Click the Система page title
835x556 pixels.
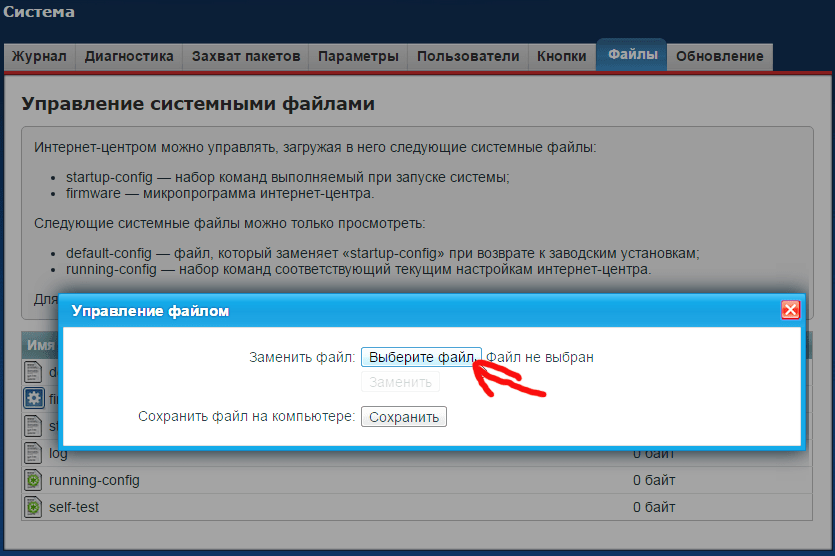pyautogui.click(x=38, y=12)
